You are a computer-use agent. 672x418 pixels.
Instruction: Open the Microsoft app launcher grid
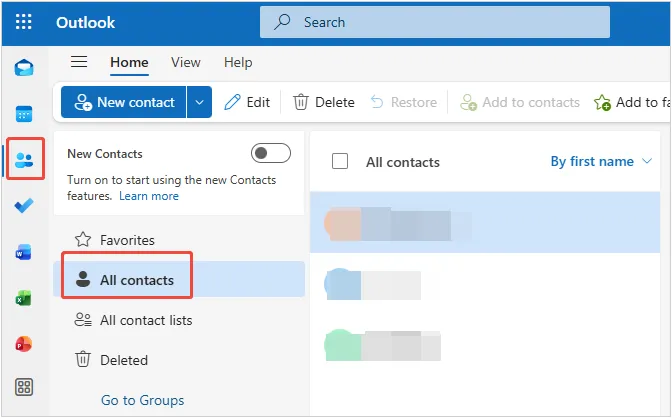pyautogui.click(x=23, y=22)
